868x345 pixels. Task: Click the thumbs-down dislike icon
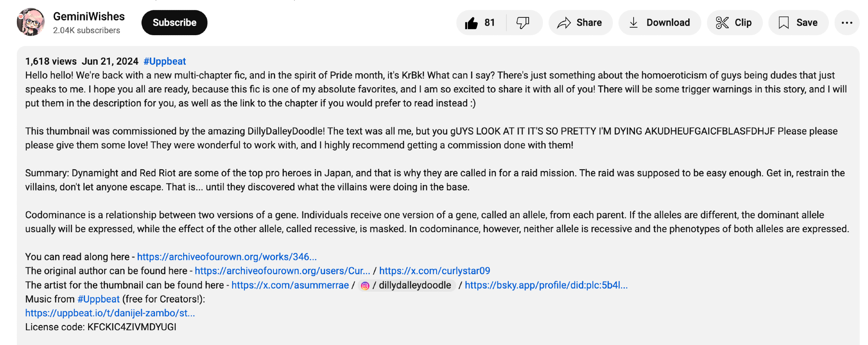pos(523,23)
